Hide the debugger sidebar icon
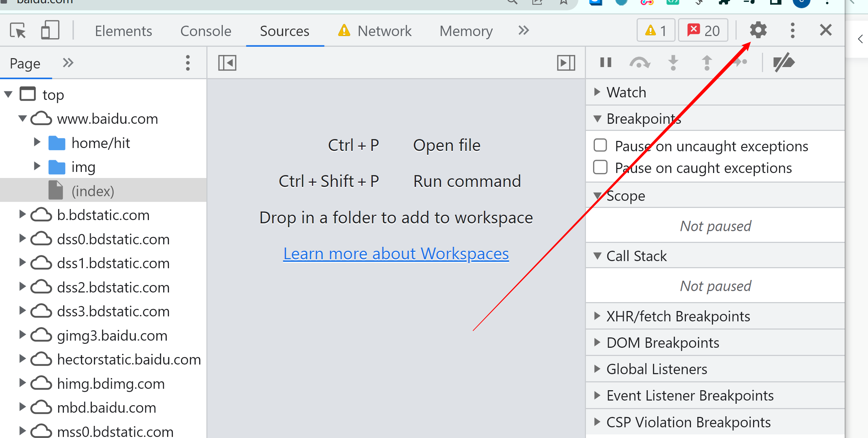The width and height of the screenshot is (868, 438). (566, 63)
